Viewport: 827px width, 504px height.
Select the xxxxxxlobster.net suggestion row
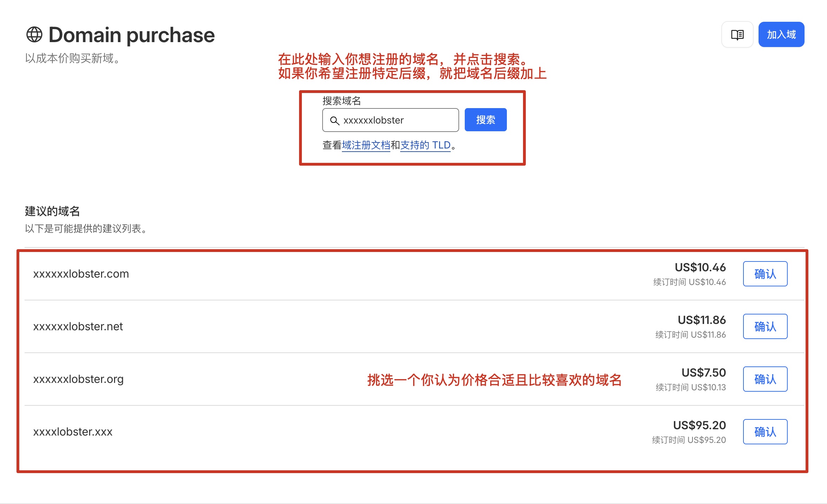tap(78, 326)
